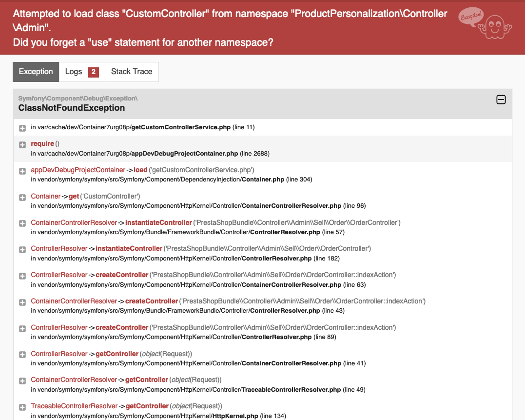The image size is (525, 420).
Task: Expand the Container get('CustomController') trace
Action: (x=22, y=197)
